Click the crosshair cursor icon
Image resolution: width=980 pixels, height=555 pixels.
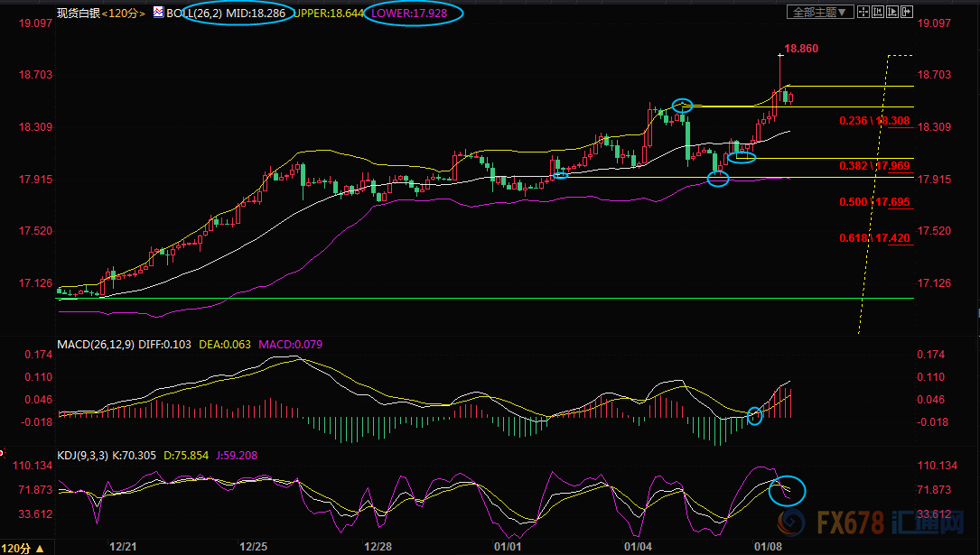coord(865,13)
